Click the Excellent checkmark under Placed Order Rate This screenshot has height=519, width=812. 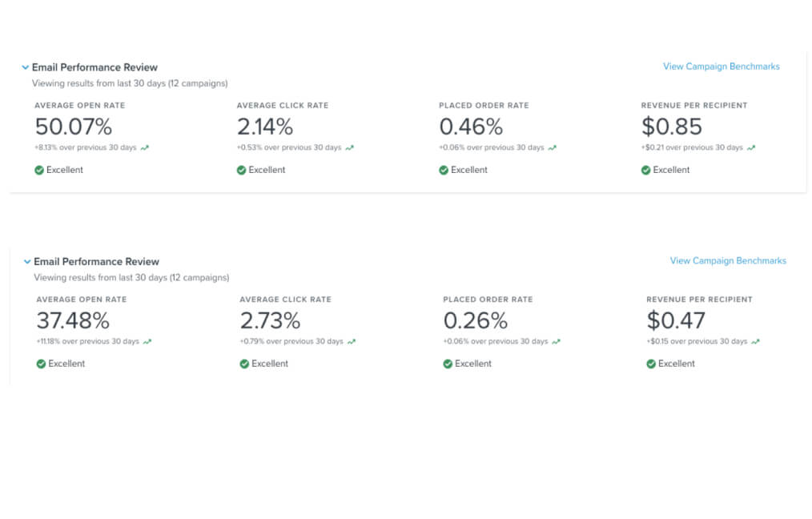point(444,170)
